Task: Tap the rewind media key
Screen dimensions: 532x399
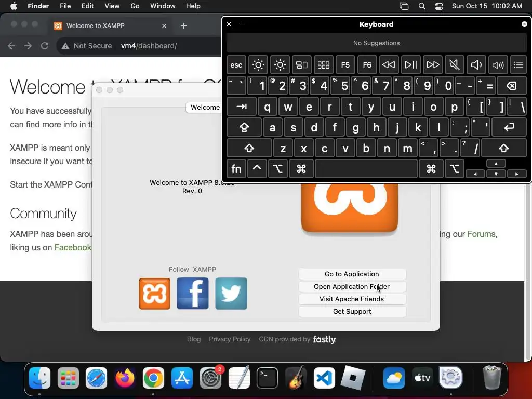Action: 389,65
